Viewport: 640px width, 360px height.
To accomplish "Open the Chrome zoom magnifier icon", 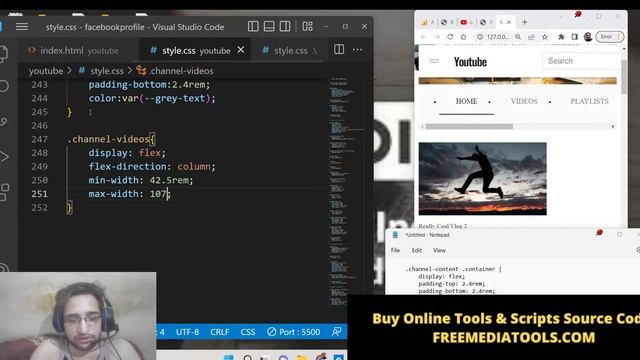I will [518, 37].
